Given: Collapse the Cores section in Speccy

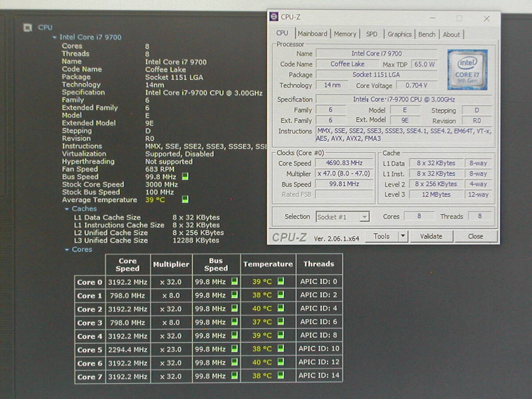Looking at the screenshot, I should point(67,250).
